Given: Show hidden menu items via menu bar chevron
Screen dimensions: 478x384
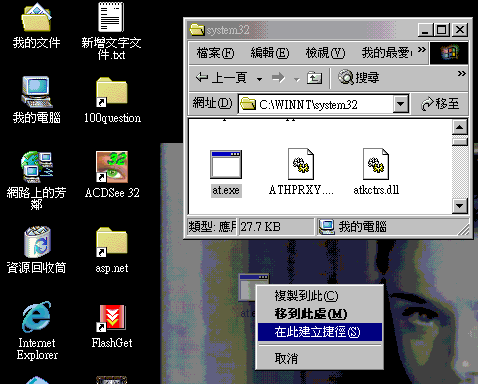Looking at the screenshot, I should pos(422,50).
